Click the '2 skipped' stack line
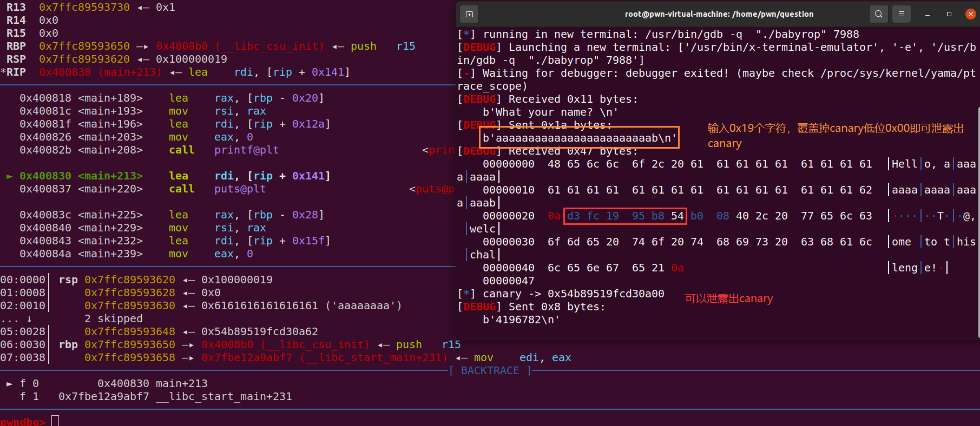This screenshot has width=980, height=426. click(x=114, y=319)
